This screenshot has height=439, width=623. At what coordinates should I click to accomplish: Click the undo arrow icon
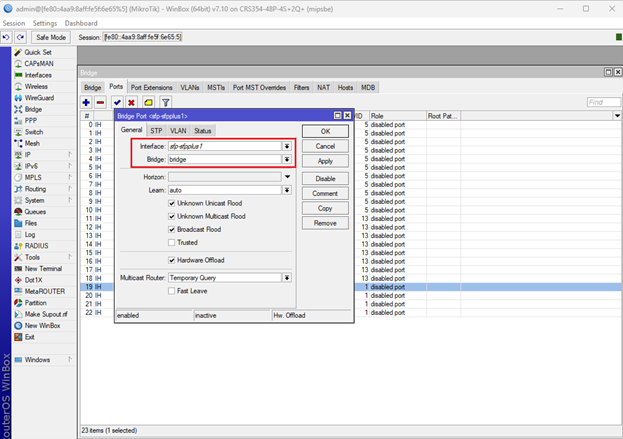pyautogui.click(x=6, y=37)
